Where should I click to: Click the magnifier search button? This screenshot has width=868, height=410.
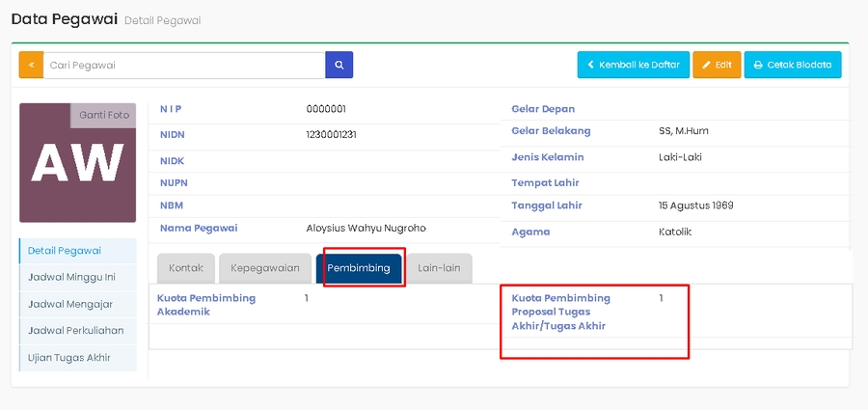339,65
